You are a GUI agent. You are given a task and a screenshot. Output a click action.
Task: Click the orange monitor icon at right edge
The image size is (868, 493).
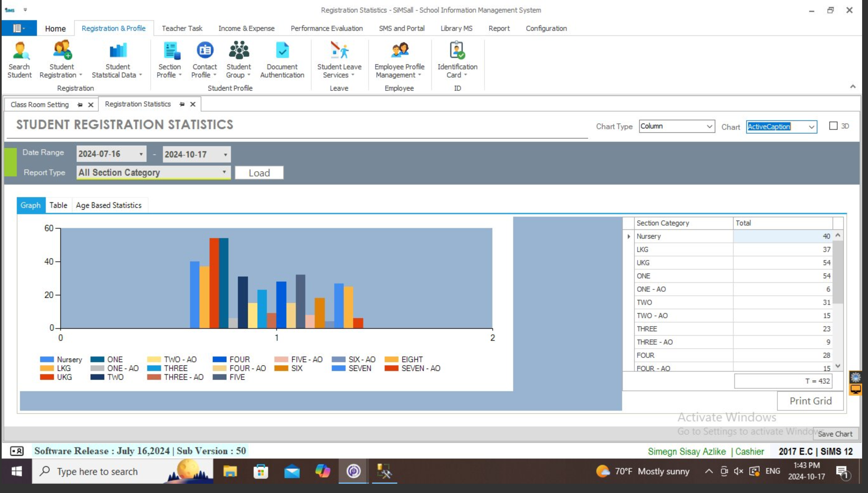(x=855, y=389)
